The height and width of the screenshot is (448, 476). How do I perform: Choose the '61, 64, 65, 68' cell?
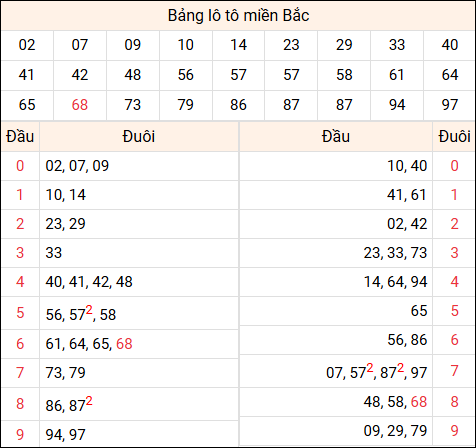point(139,344)
